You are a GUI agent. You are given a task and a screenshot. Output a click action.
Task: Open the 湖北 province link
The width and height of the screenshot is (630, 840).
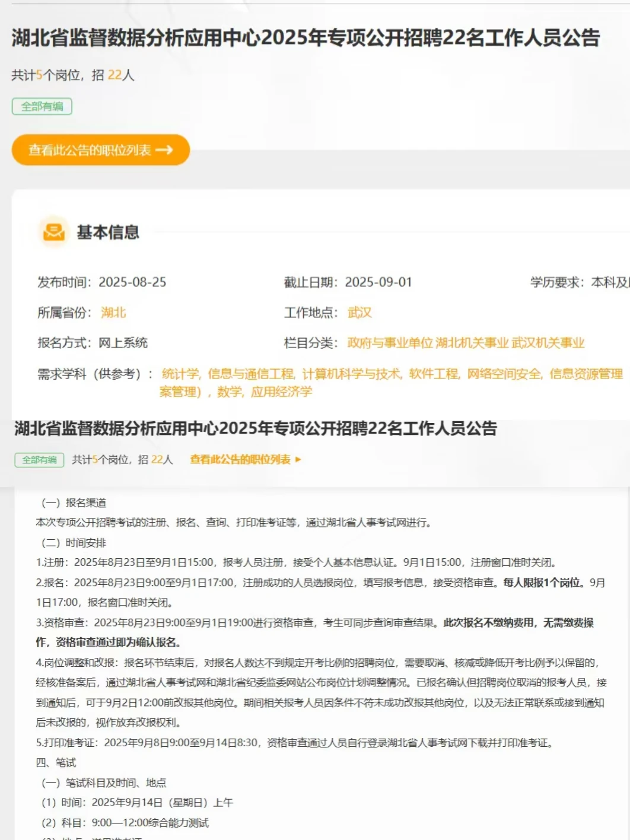113,313
